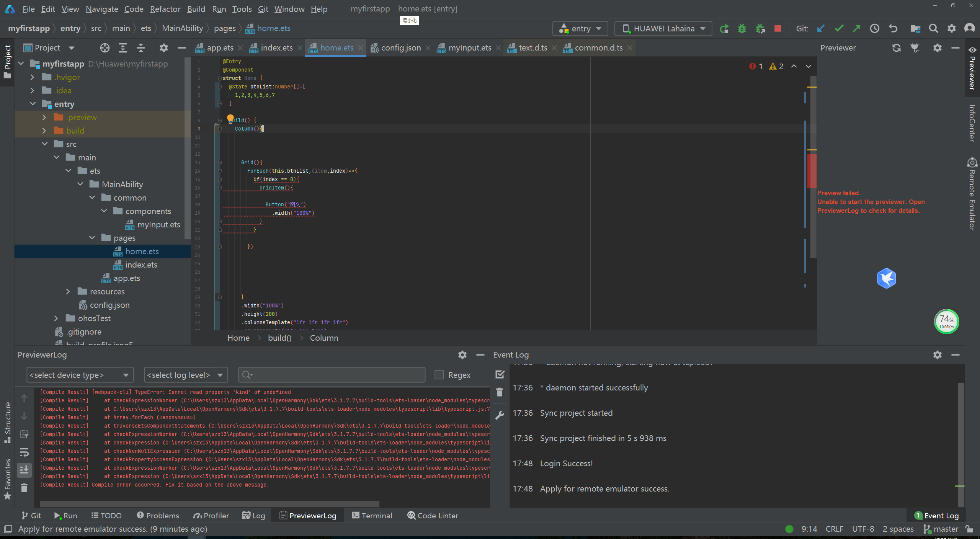Open Project panel options gear

[x=164, y=48]
